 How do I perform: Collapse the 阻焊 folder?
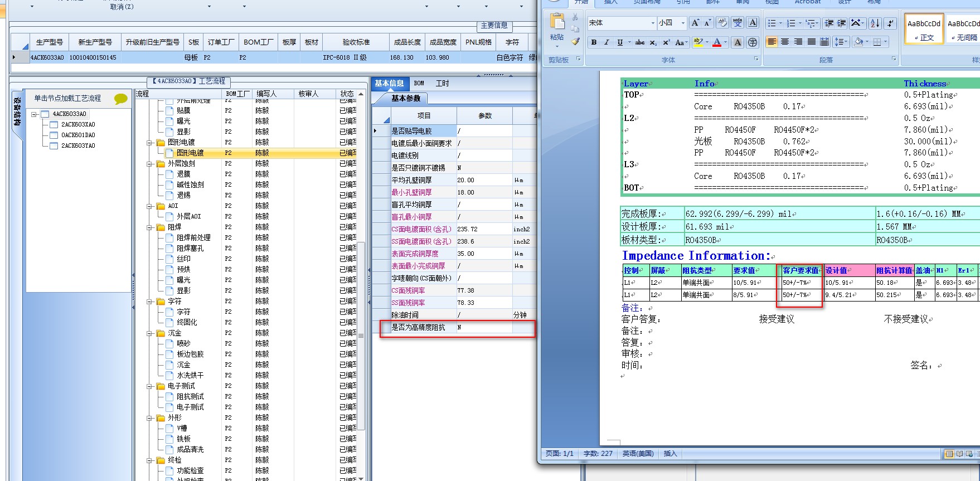click(149, 227)
